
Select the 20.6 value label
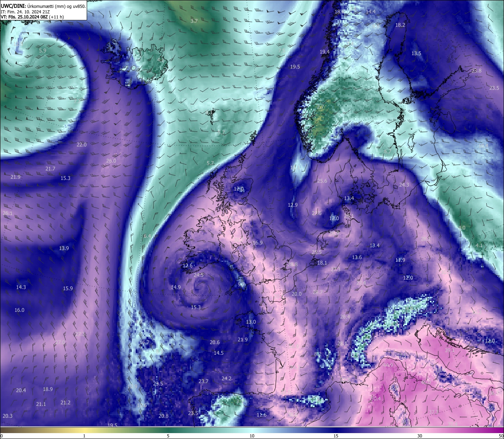tap(215, 343)
